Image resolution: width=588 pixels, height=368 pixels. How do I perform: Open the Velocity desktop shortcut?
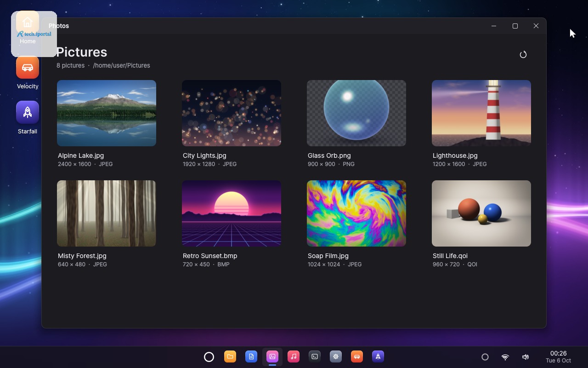click(28, 73)
